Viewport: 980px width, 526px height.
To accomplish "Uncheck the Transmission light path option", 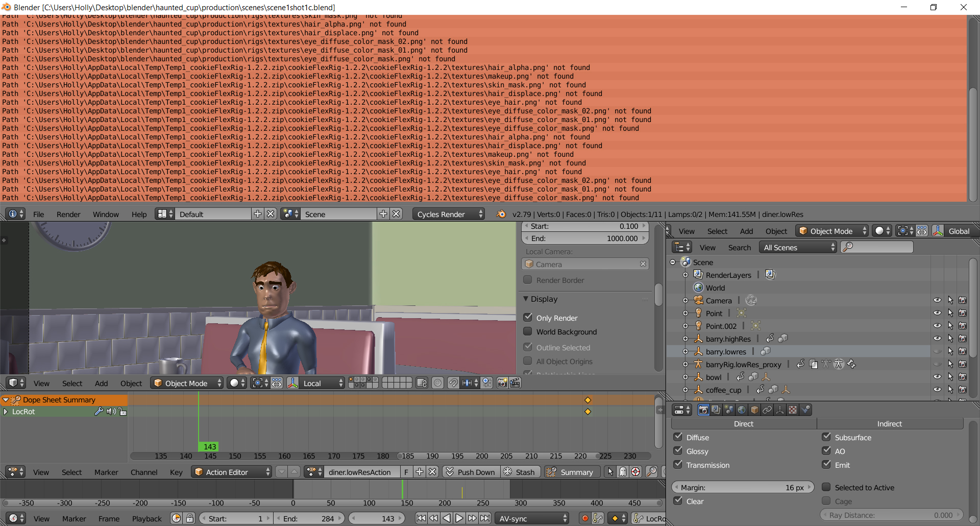I will click(678, 465).
